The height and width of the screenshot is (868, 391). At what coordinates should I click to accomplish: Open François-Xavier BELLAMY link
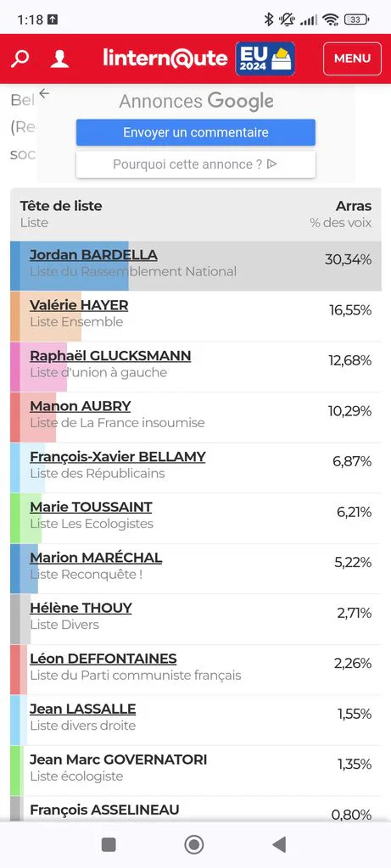(117, 457)
